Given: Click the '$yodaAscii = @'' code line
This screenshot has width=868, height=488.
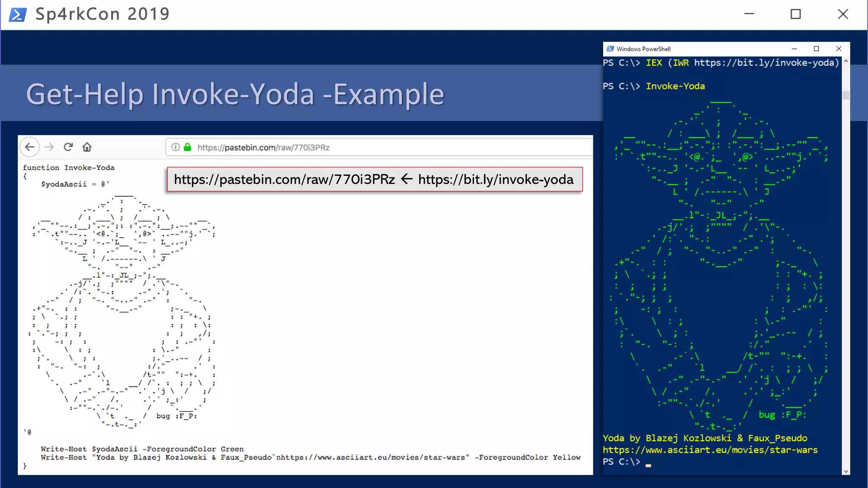Looking at the screenshot, I should [75, 184].
